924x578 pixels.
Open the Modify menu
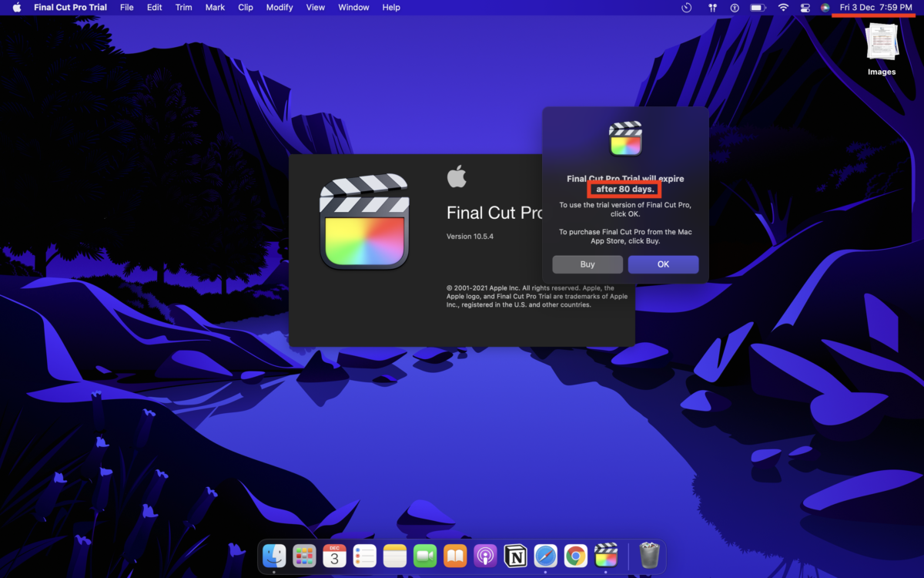click(279, 8)
